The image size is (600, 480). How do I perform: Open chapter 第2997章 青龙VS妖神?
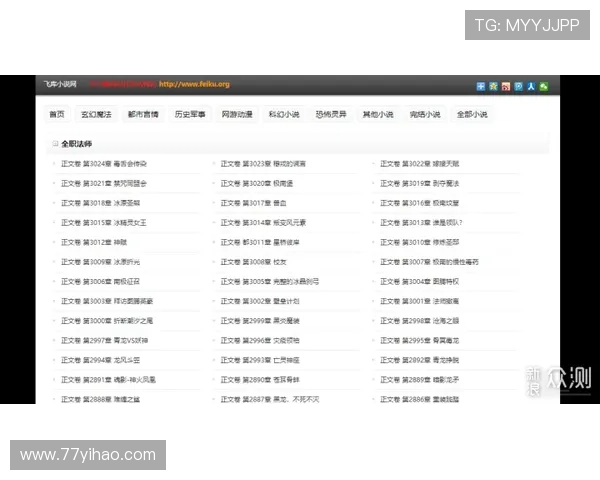[x=104, y=341]
